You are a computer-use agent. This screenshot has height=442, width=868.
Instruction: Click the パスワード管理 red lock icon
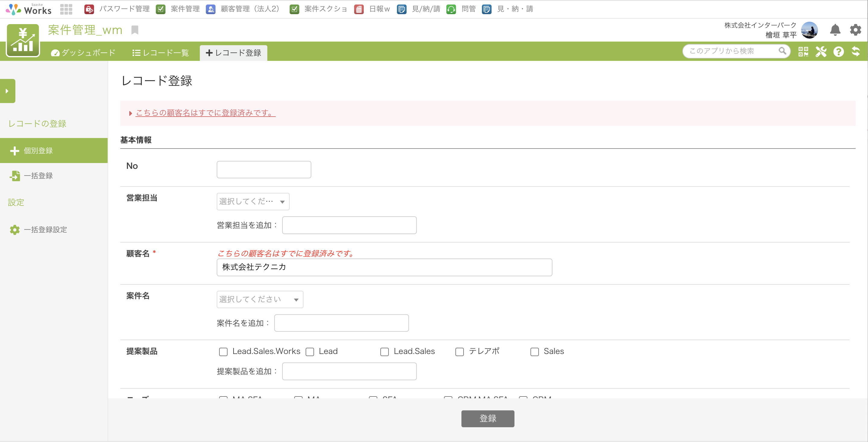click(89, 9)
